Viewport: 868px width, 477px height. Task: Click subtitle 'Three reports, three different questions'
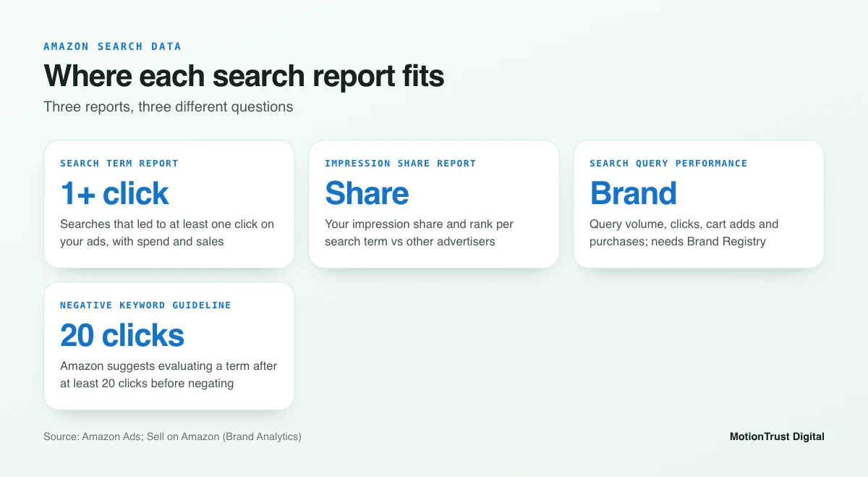[168, 107]
